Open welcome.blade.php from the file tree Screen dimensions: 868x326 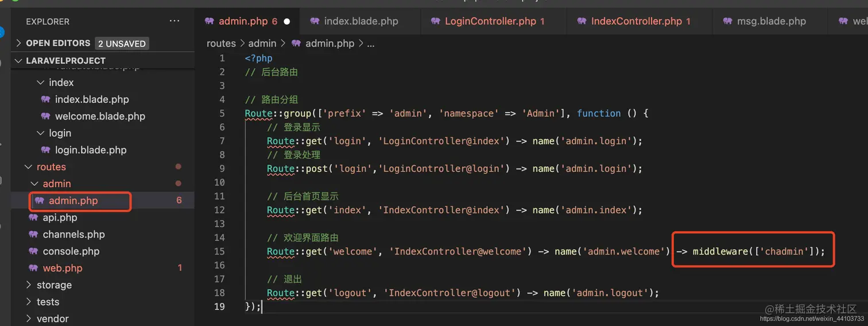coord(100,116)
